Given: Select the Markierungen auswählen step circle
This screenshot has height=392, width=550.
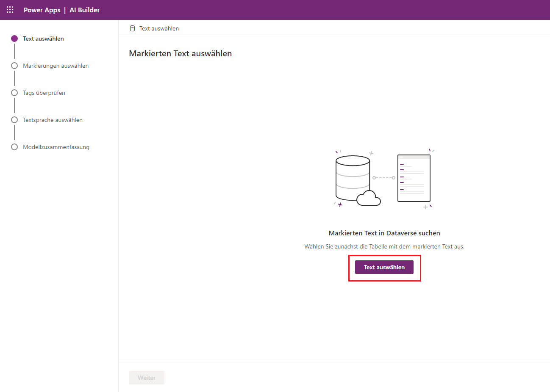Looking at the screenshot, I should [14, 66].
